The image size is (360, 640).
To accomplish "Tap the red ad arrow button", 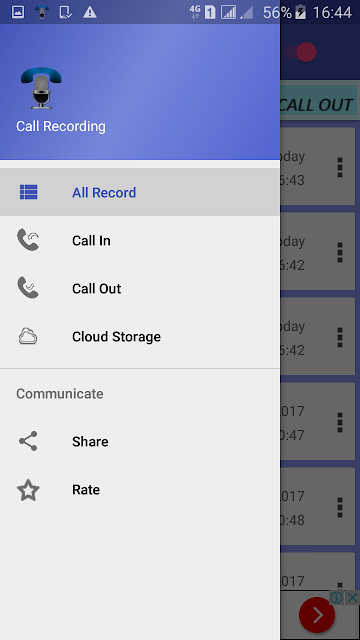I will pos(317,615).
